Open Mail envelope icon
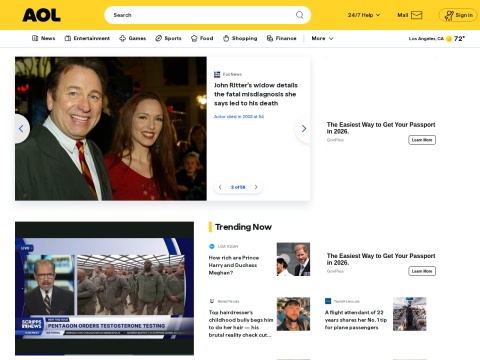Viewport: 480px width, 360px height. click(416, 15)
